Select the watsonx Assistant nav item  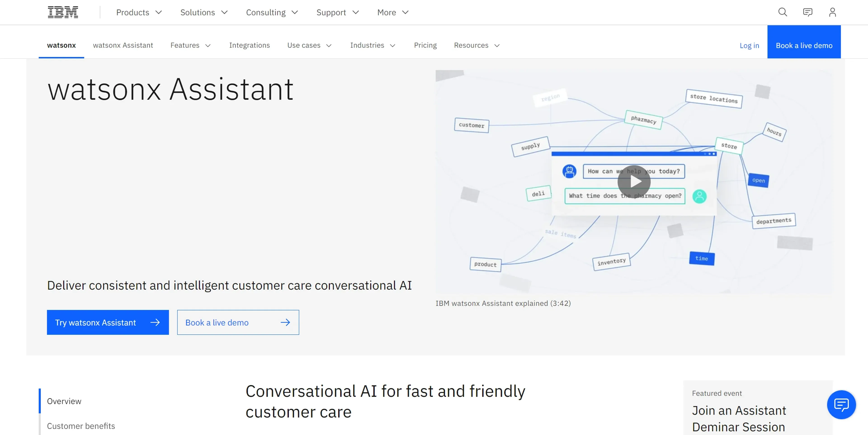123,45
